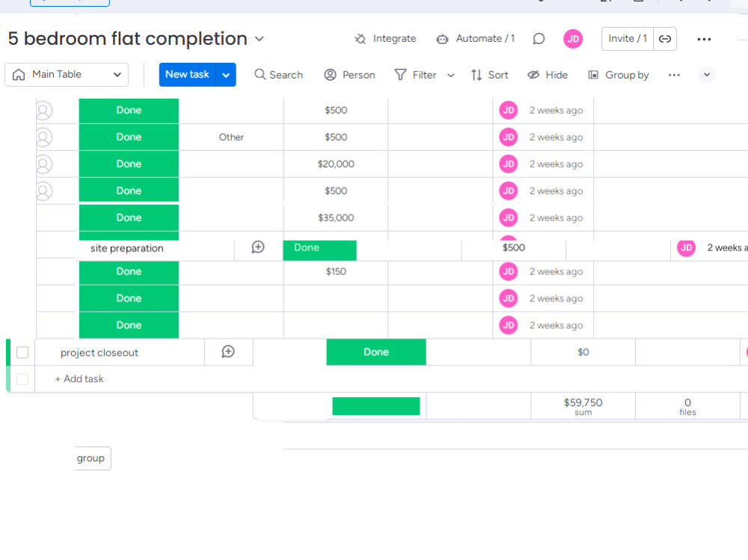Viewport: 748px width, 560px height.
Task: Click JD avatar in site preparation row
Action: (686, 247)
